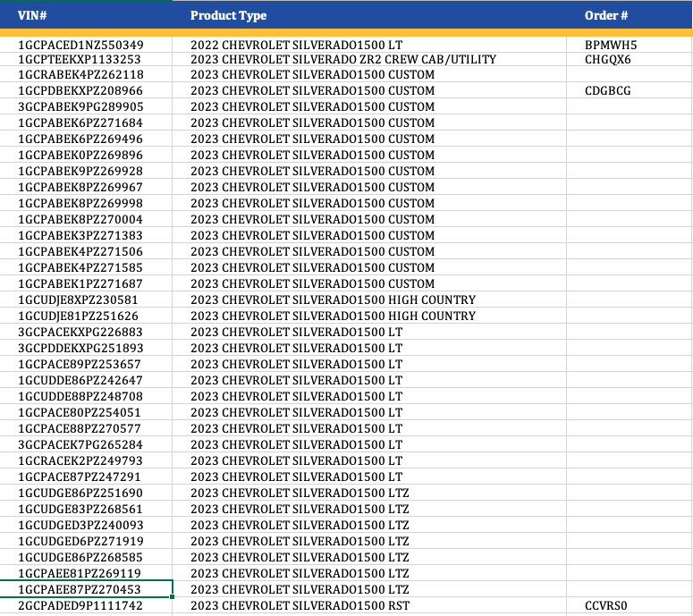Click order number CDGBCG
Viewport: 693px width, 616px height.
608,90
